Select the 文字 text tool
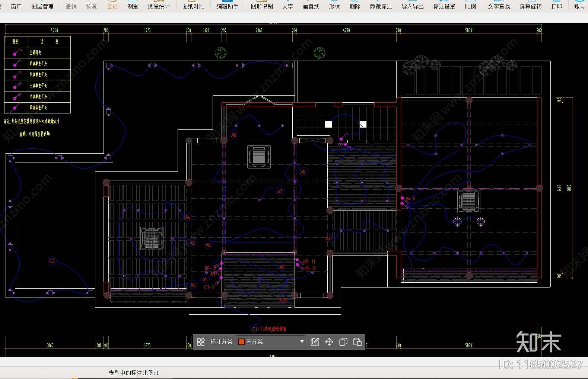This screenshot has width=588, height=379. click(288, 6)
